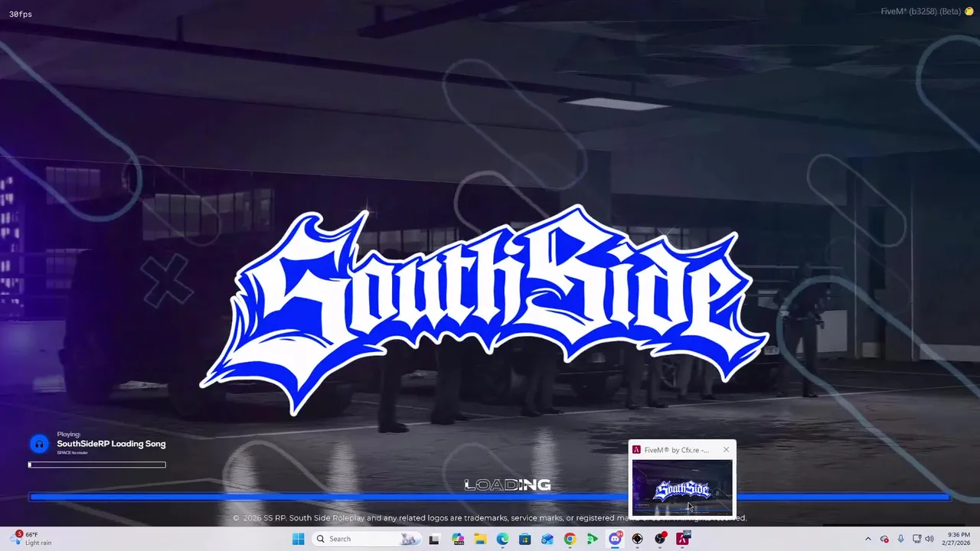
Task: Open Task View from the taskbar
Action: click(x=434, y=539)
